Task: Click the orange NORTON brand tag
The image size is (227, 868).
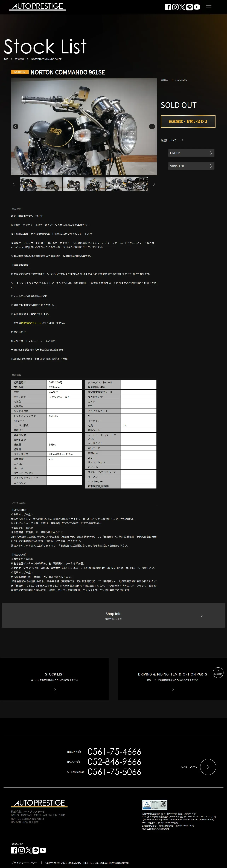Action: pos(19,72)
